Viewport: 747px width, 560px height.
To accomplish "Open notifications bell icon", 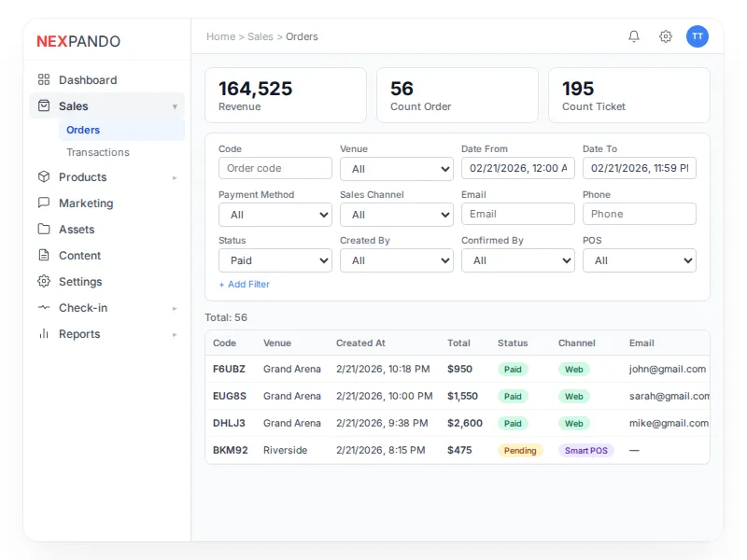I will 634,36.
